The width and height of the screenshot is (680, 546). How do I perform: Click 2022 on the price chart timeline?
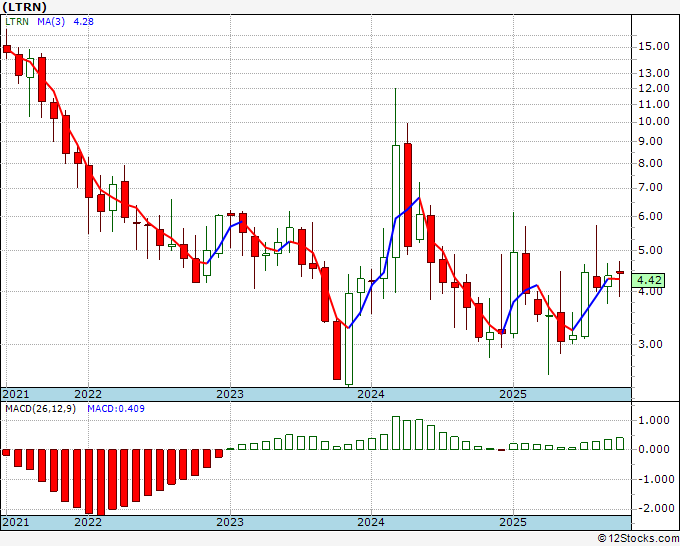pyautogui.click(x=88, y=394)
